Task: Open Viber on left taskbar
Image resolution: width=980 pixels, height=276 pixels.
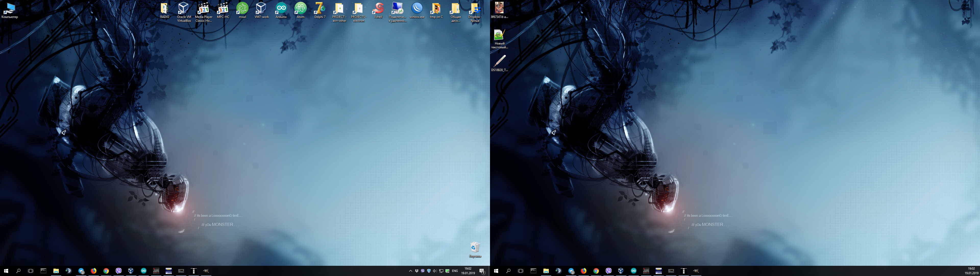Action: [119, 271]
